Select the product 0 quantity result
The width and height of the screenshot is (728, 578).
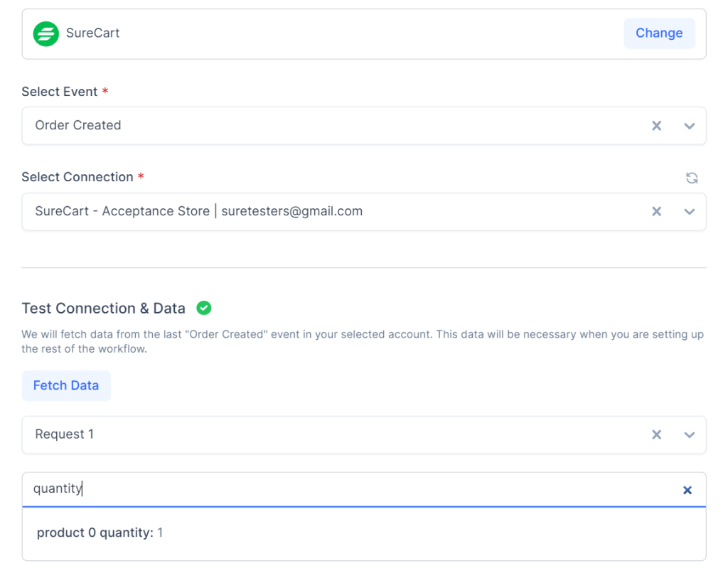[100, 532]
